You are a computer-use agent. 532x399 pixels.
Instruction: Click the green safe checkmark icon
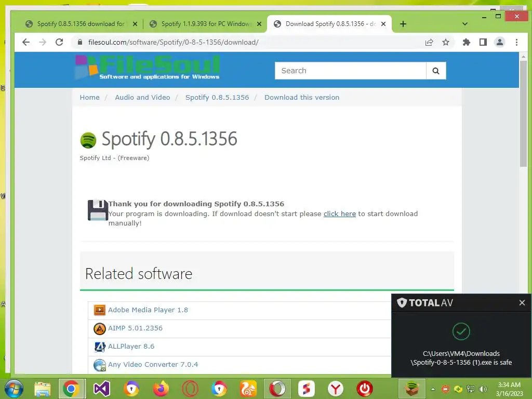tap(461, 331)
